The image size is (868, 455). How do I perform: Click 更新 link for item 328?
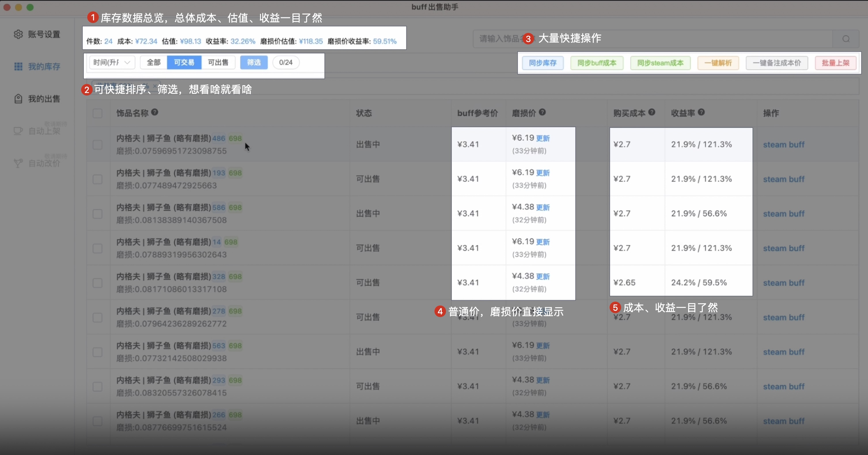[543, 276]
